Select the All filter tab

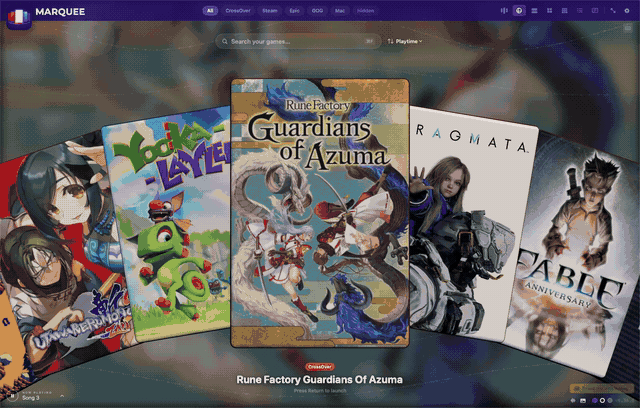tap(210, 11)
